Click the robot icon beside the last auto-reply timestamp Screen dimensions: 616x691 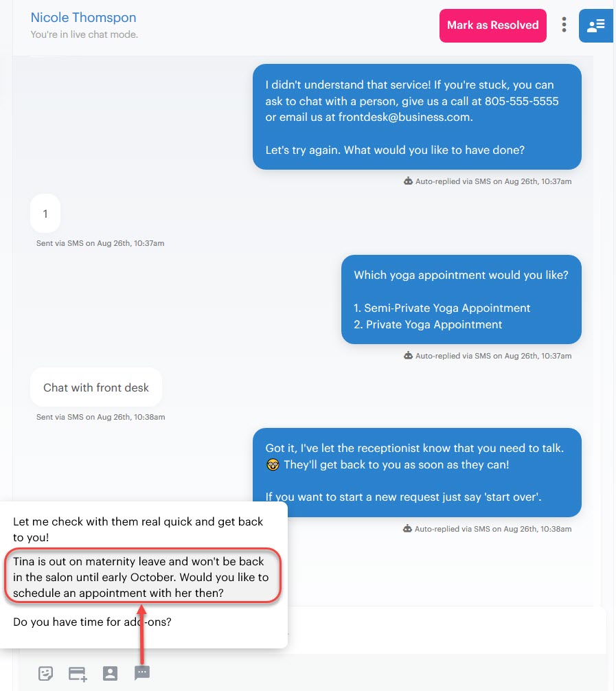tap(408, 529)
